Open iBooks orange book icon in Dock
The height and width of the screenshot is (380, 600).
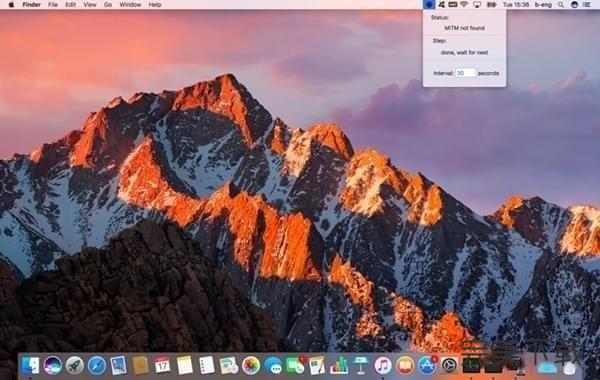(x=405, y=365)
